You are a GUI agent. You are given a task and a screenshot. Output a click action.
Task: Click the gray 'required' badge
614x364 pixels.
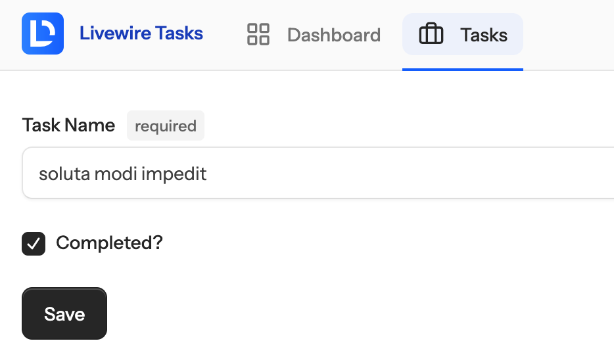click(x=166, y=125)
